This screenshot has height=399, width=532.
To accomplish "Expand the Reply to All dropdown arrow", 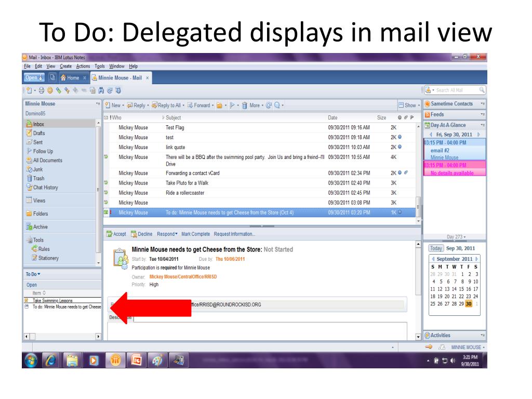I will [183, 105].
